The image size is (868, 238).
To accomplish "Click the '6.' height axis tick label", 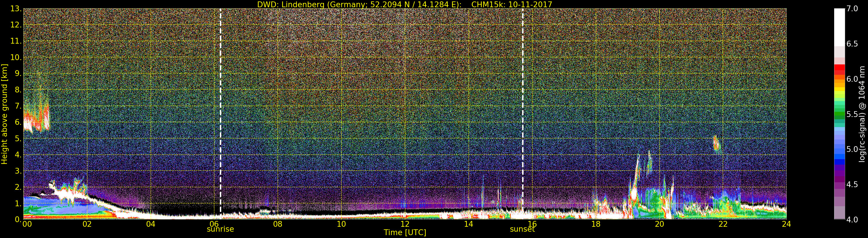I will tap(18, 122).
